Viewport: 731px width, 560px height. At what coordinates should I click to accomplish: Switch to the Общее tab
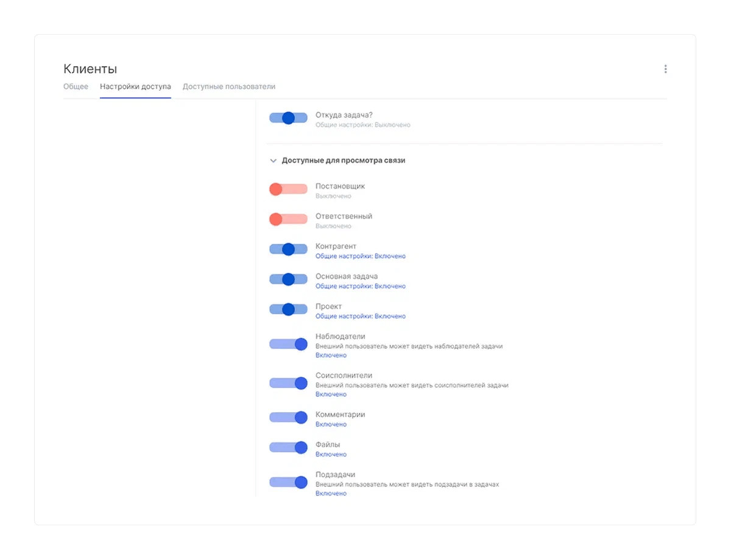coord(76,86)
